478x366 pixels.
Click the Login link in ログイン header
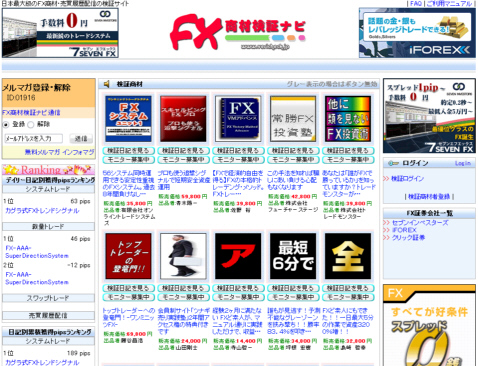(463, 163)
